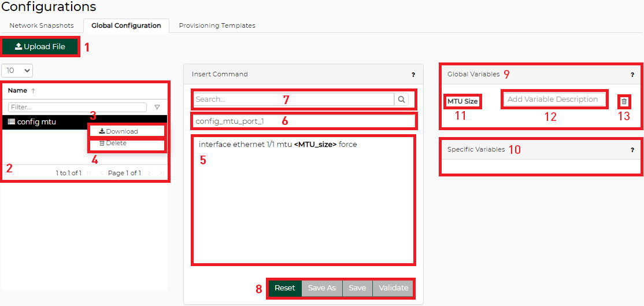Select the Global Configuration tab

[126, 25]
